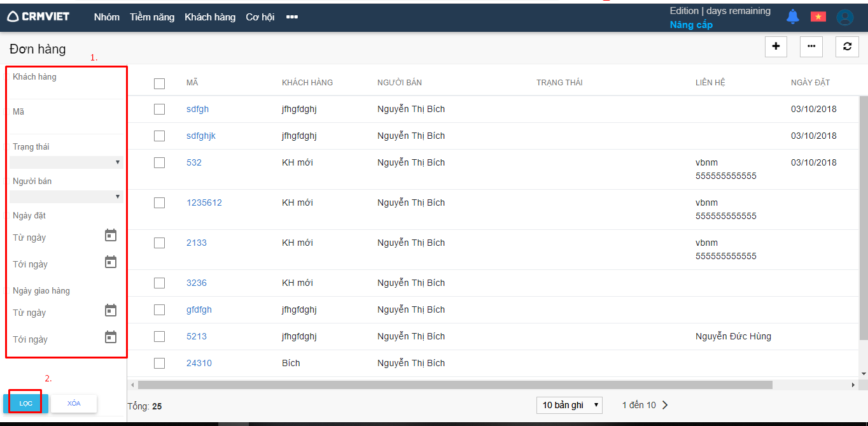Open calendar for Ngày đặt Từ ngày
The image size is (868, 426).
click(111, 236)
